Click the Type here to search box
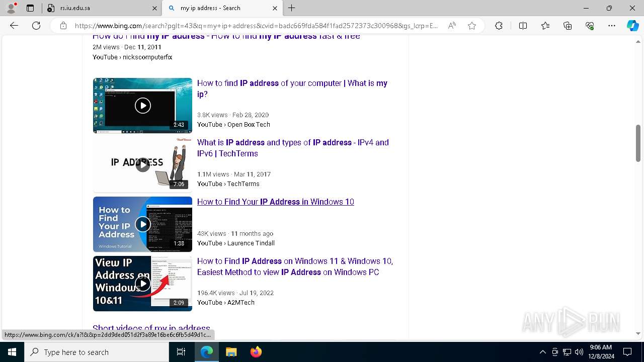The height and width of the screenshot is (362, 644). coord(97,352)
